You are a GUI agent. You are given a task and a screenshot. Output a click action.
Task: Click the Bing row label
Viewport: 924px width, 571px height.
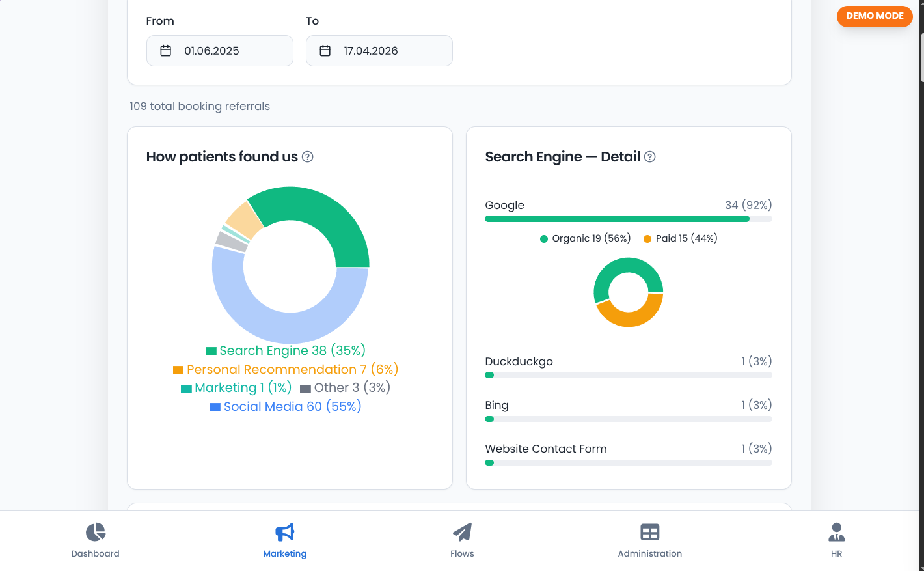click(x=496, y=406)
